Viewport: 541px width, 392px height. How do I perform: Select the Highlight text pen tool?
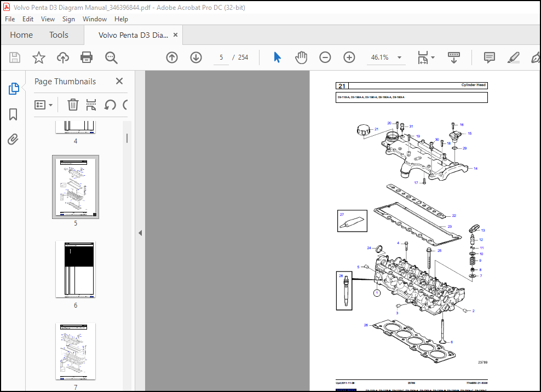pos(514,57)
